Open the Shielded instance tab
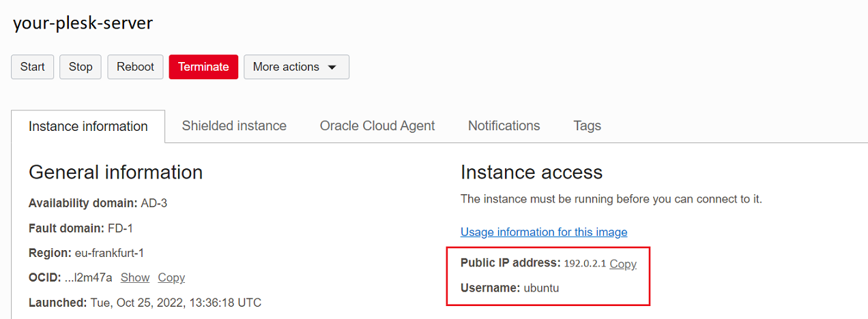 234,125
